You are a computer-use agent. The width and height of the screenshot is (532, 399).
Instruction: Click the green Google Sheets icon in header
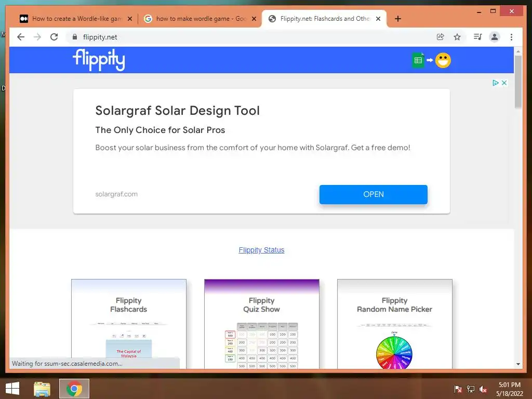pyautogui.click(x=418, y=60)
